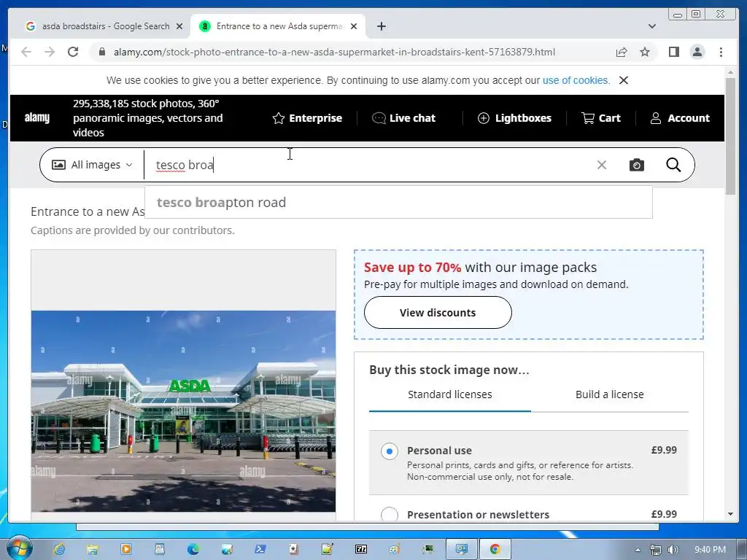Click the scrollbar down arrow

point(730,514)
